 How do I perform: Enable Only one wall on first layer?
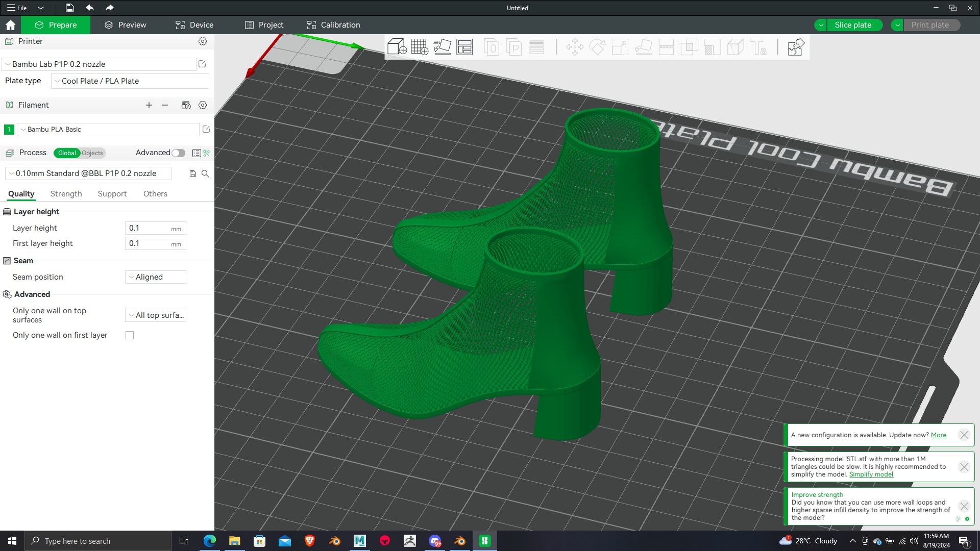130,335
